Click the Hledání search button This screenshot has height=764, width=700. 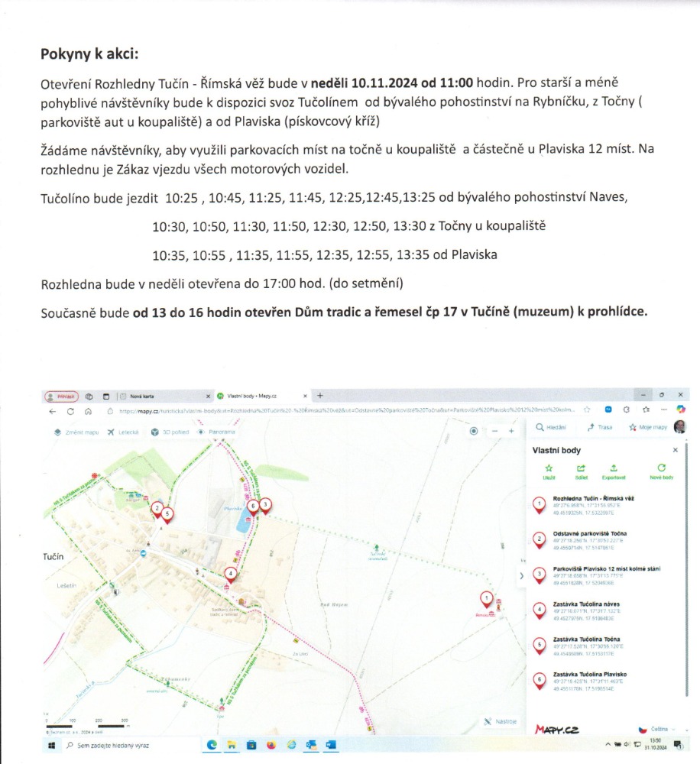(551, 428)
